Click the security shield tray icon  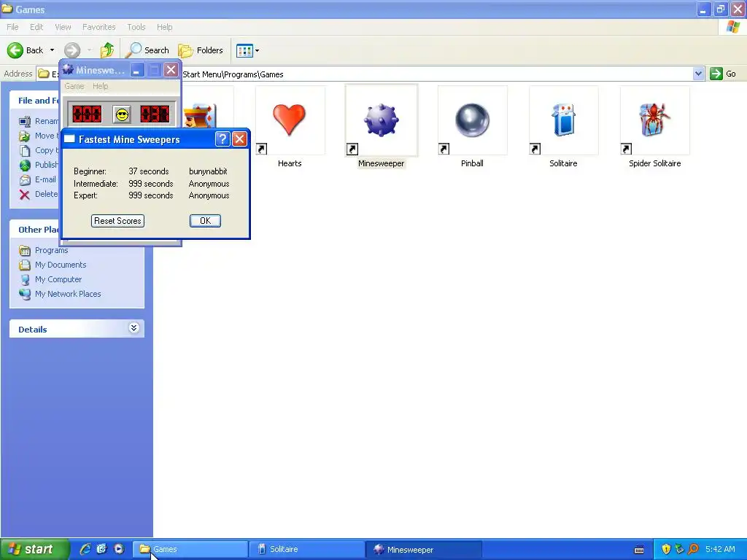666,549
